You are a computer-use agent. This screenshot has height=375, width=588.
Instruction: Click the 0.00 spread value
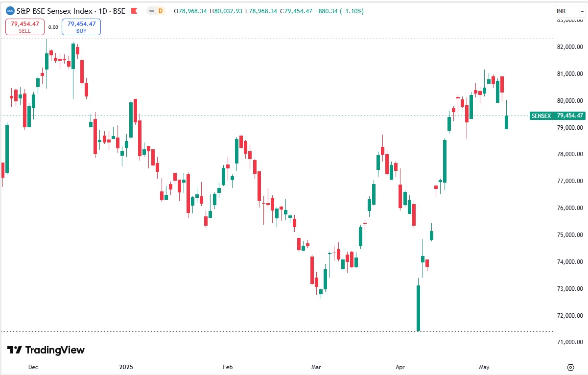click(x=53, y=27)
